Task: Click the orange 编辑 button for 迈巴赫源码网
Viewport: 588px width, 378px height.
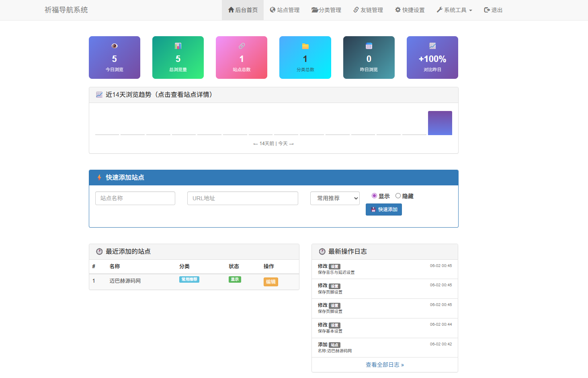Action: [x=271, y=282]
